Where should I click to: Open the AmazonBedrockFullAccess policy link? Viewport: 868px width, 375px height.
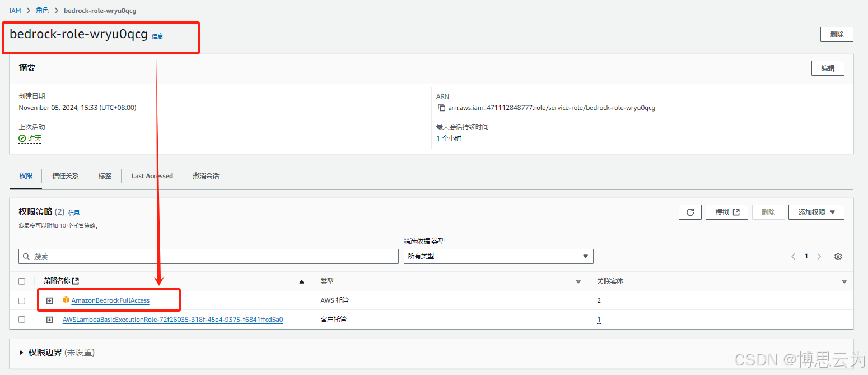tap(110, 300)
